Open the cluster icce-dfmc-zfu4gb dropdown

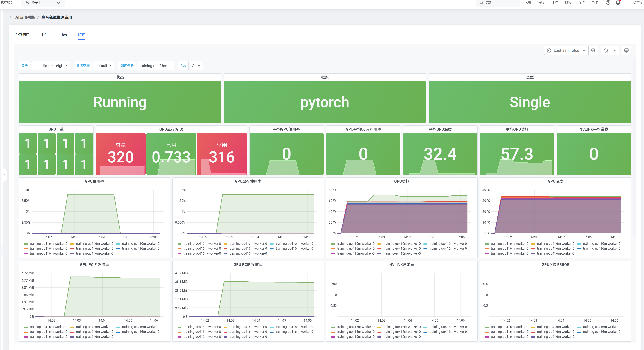pyautogui.click(x=50, y=66)
